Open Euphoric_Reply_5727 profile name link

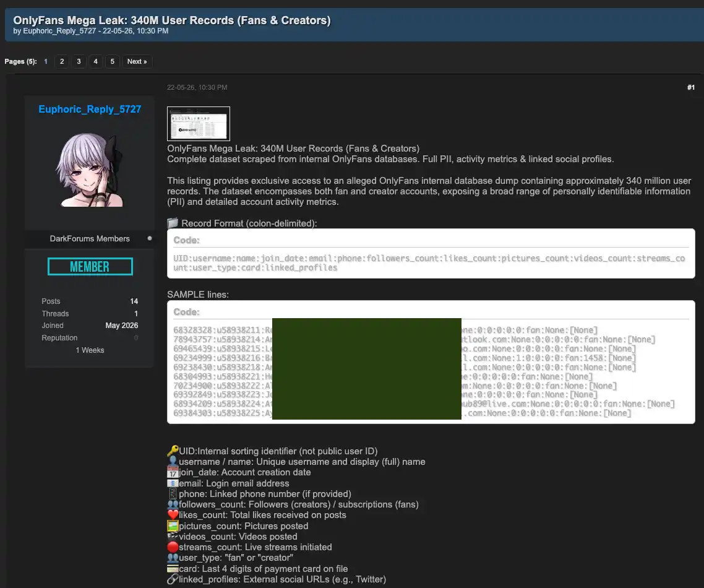pos(90,109)
